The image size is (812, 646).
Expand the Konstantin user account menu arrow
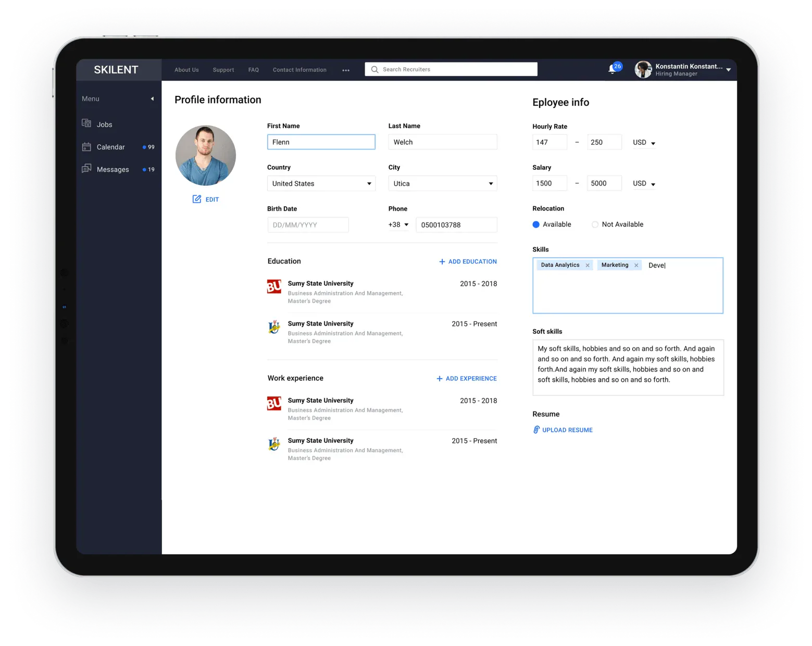(729, 70)
